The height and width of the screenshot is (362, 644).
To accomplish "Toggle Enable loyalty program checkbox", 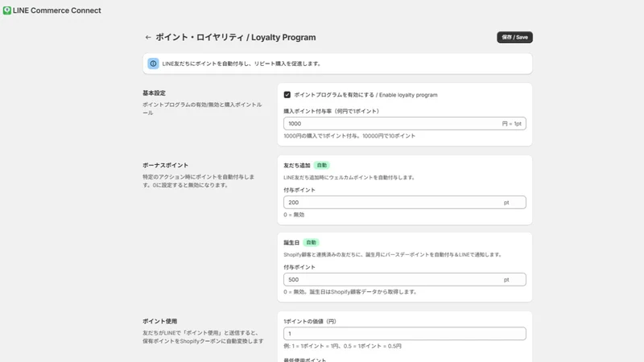I will (287, 95).
